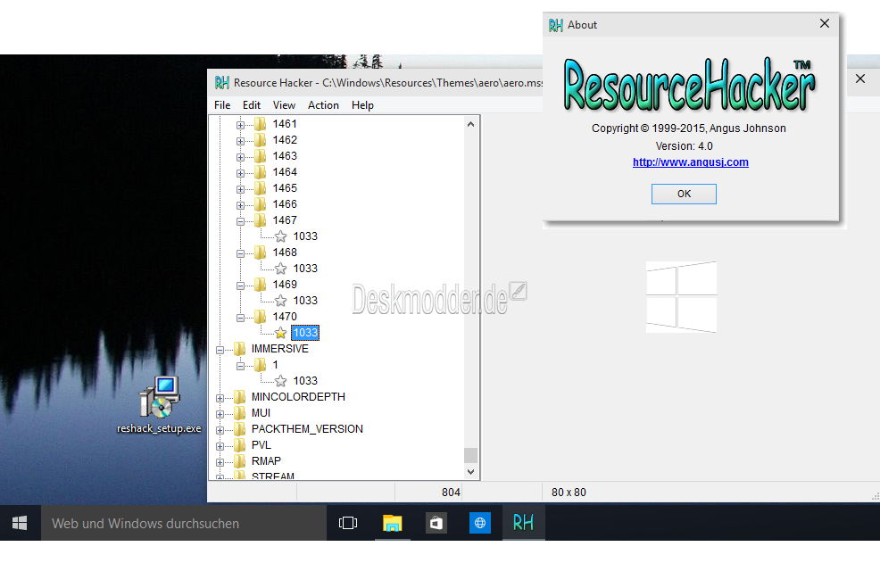Click the tree scrollbar up arrow
The height and width of the screenshot is (588, 880).
point(471,125)
